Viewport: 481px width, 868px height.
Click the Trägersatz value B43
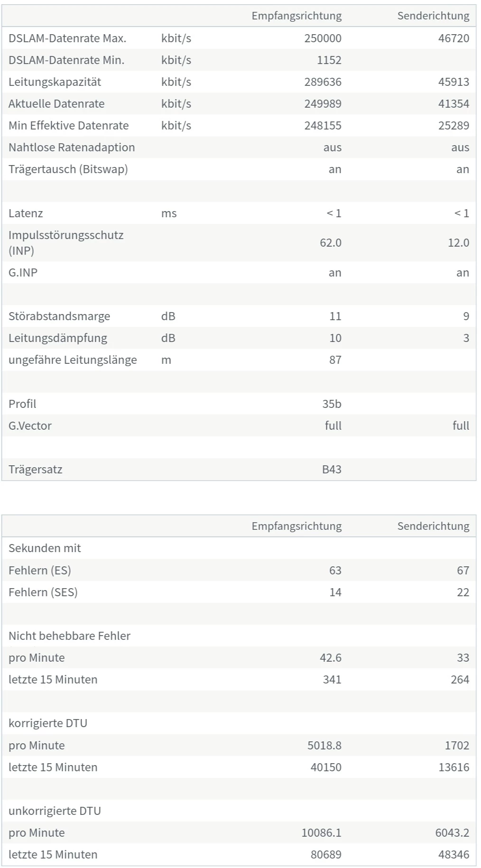[332, 470]
